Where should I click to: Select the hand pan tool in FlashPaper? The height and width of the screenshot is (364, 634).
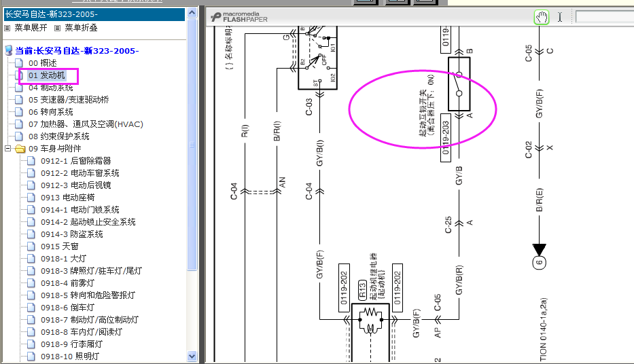tap(542, 18)
